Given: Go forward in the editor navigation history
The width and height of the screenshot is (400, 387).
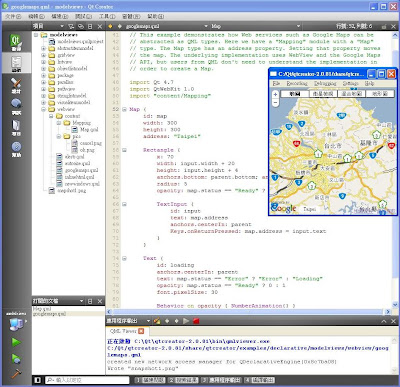Looking at the screenshot, I should point(119,26).
